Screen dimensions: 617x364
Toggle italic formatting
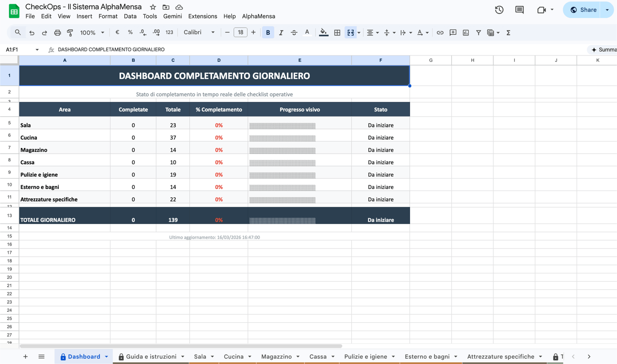281,32
